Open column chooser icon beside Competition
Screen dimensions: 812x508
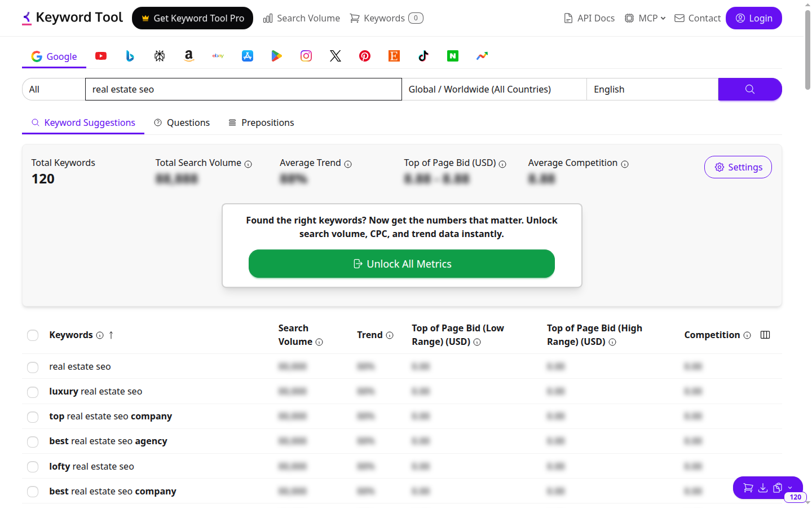(765, 335)
